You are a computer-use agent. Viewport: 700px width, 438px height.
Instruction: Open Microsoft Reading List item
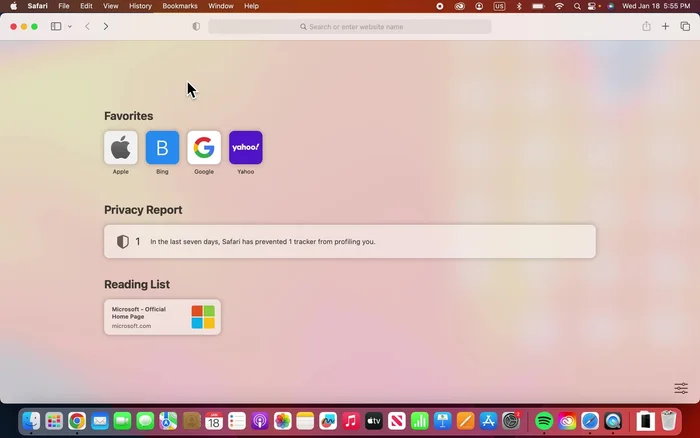click(x=162, y=317)
